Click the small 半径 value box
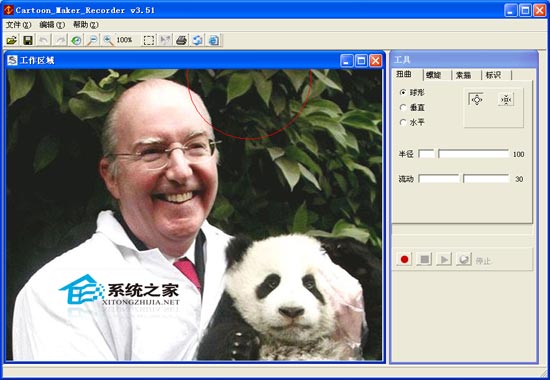The height and width of the screenshot is (380, 550). 427,154
